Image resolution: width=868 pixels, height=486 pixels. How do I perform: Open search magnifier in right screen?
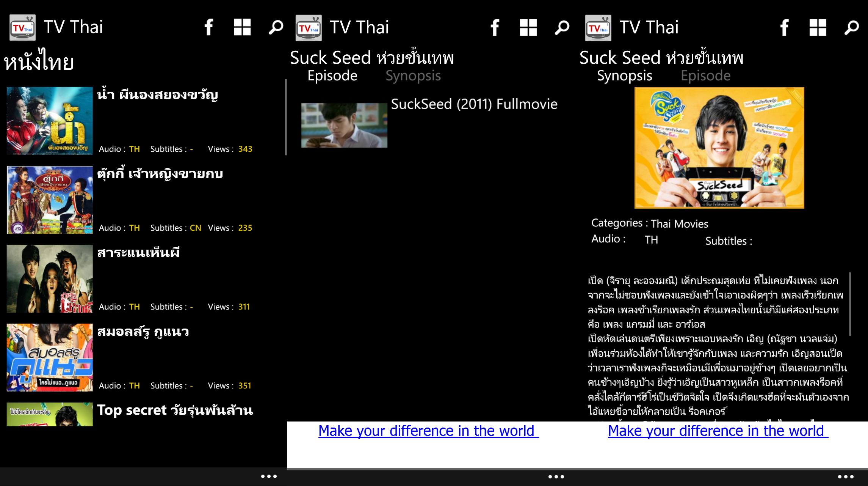(x=852, y=27)
